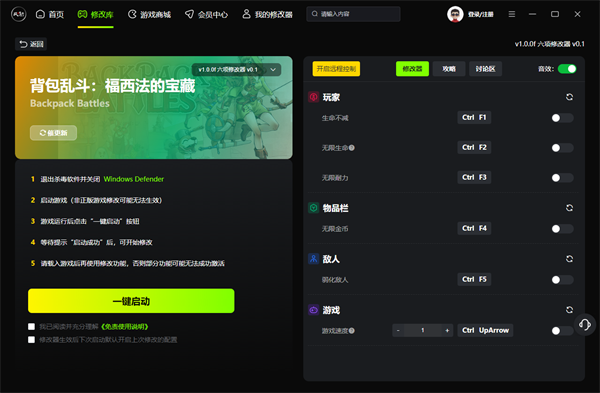Click the app logo icon
This screenshot has height=393, width=600.
18,15
